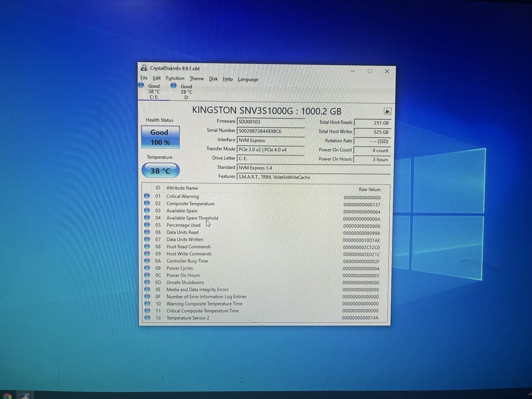Screen dimensions: 532x399
Task: Click the ID column header
Action: 158,188
